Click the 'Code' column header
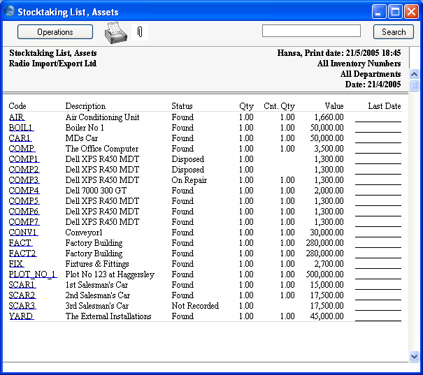The image size is (423, 375). 17,106
